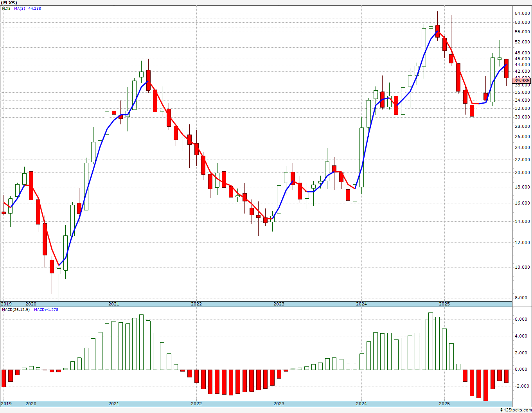This screenshot has height=413, width=532.
Task: Click the tallest green MACD bar in 2024
Action: coord(431,341)
